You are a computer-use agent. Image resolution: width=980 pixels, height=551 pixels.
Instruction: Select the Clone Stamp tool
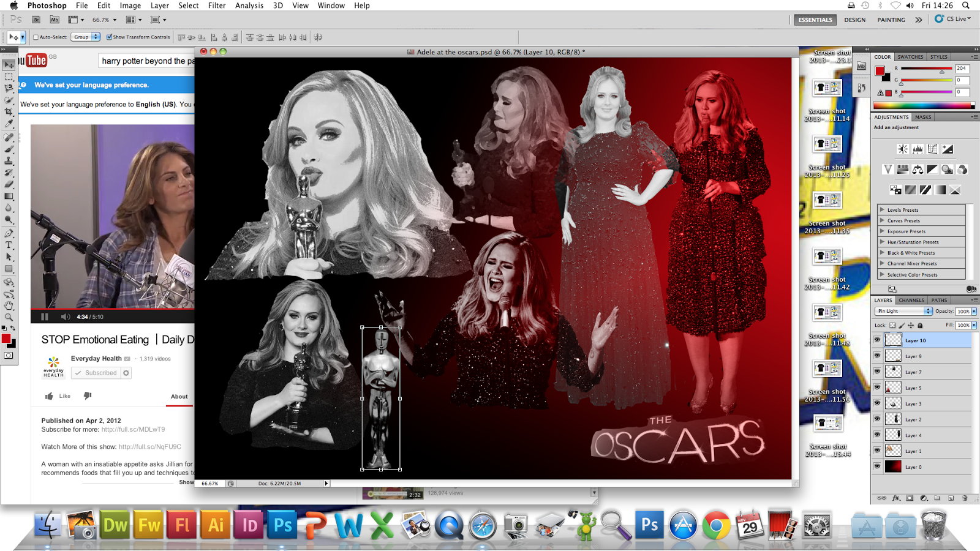(9, 161)
